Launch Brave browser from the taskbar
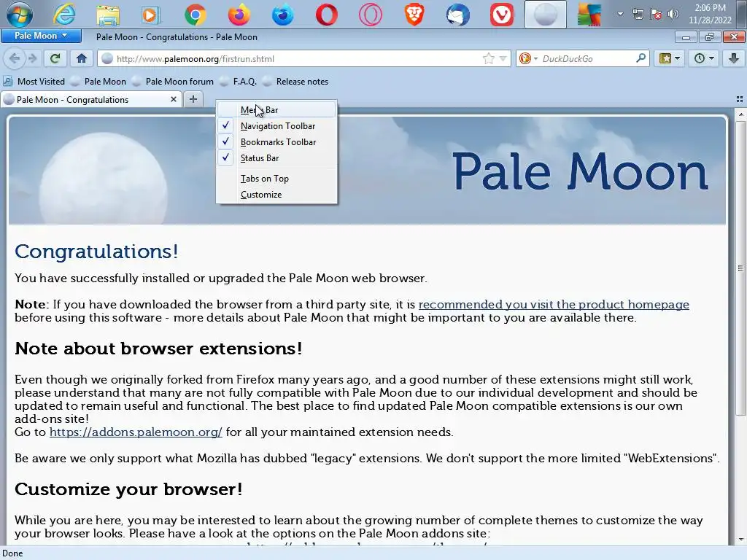The image size is (747, 560). point(414,15)
